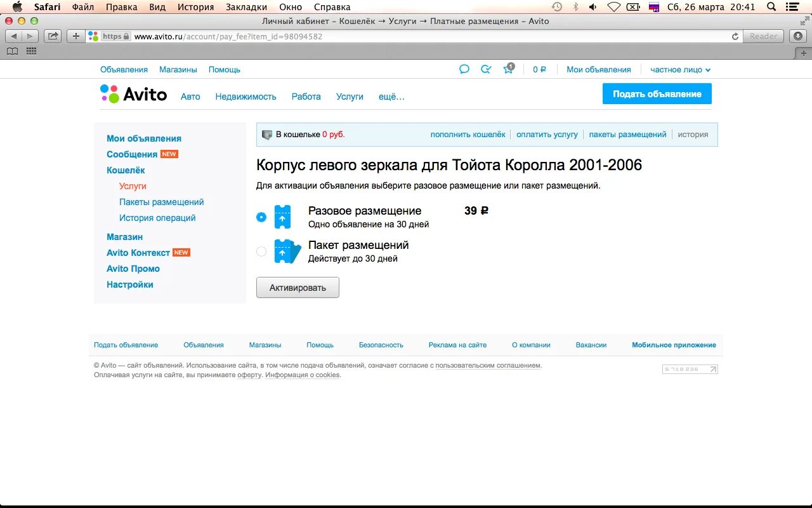Open Мои объявления in the sidebar

pos(144,138)
